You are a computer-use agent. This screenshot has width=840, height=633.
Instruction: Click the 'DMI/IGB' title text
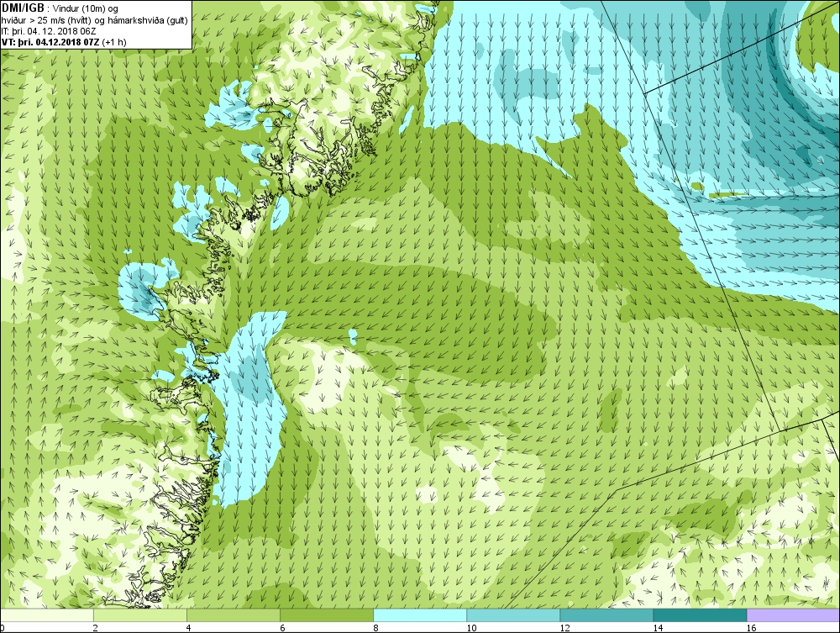[x=23, y=8]
